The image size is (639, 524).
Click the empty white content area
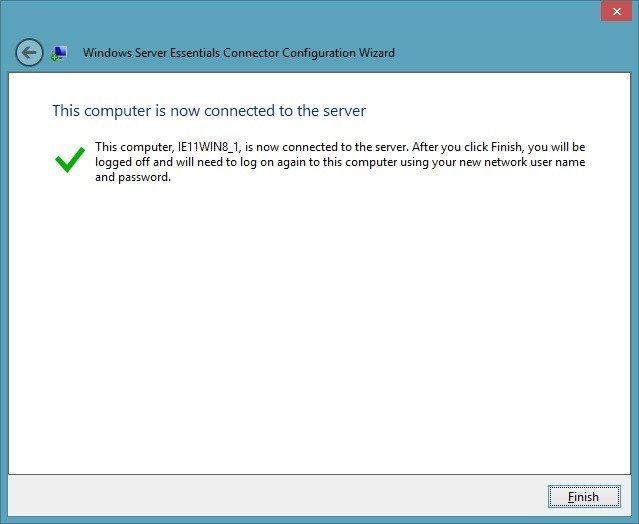click(319, 326)
